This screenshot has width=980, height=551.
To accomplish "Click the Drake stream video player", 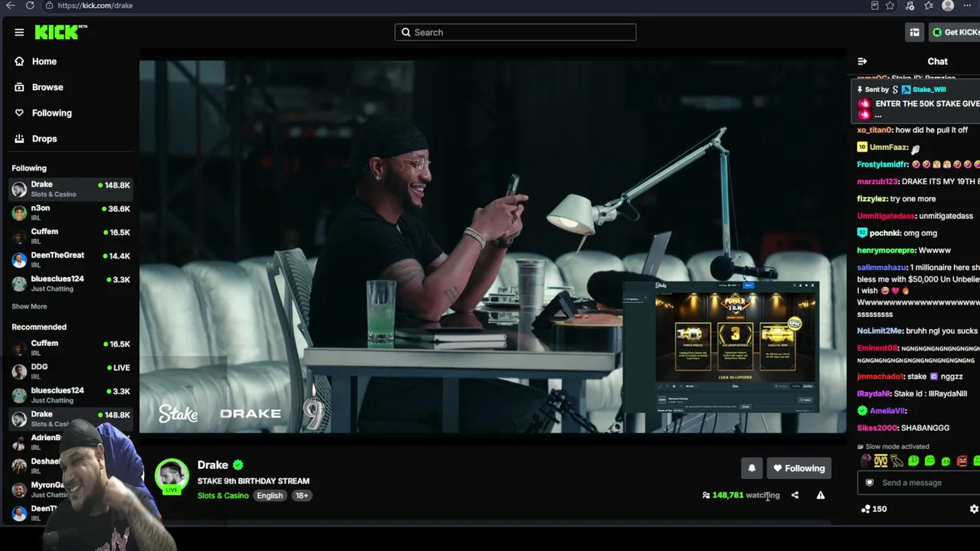I will click(x=493, y=246).
